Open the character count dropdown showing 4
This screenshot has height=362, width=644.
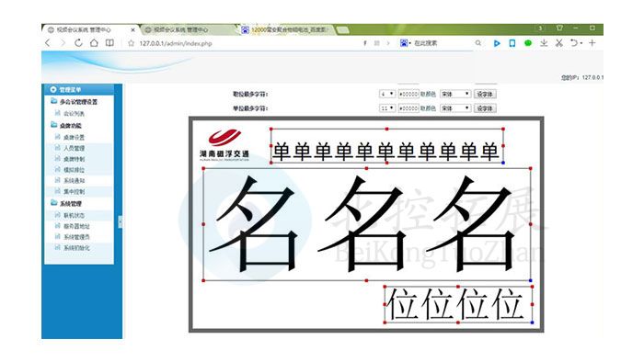click(x=387, y=94)
